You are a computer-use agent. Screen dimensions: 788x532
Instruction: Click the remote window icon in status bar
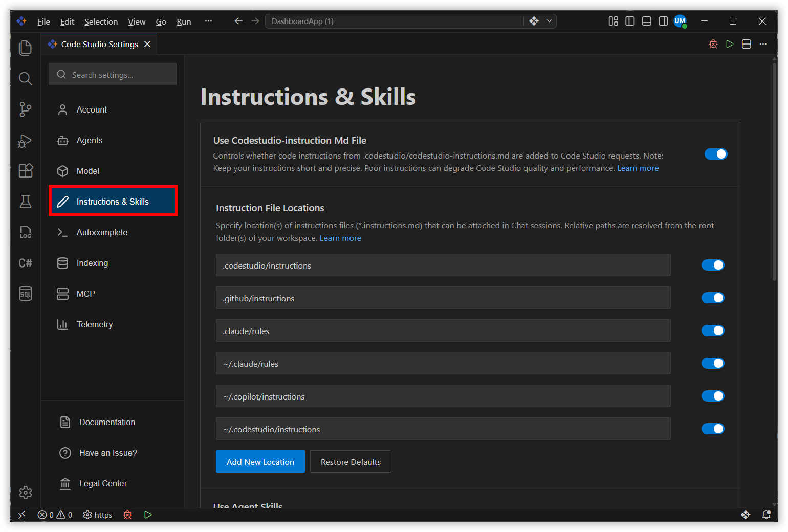[x=21, y=515]
